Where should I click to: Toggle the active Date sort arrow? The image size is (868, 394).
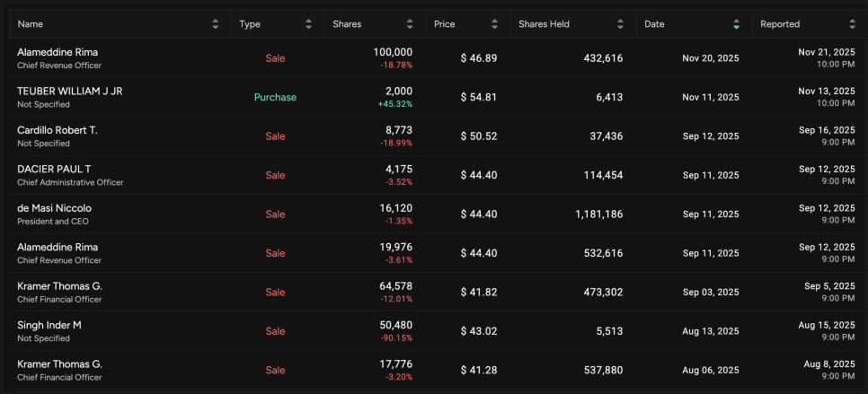pos(736,24)
